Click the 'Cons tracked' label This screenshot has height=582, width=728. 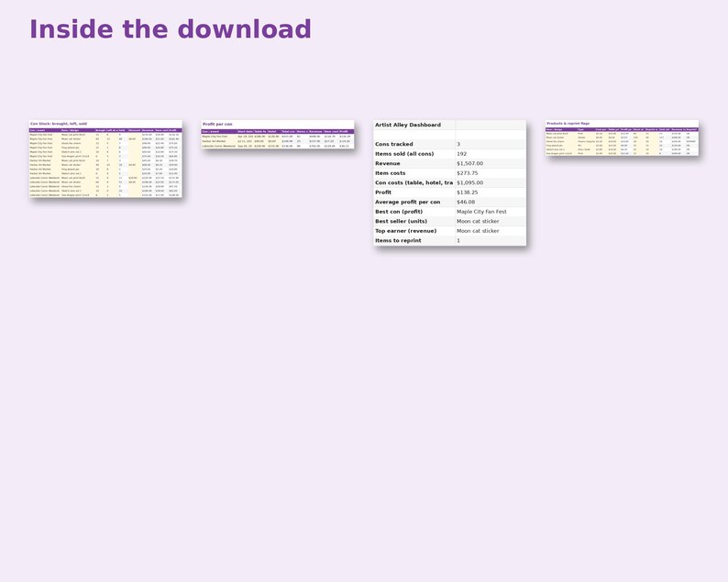[x=393, y=144]
